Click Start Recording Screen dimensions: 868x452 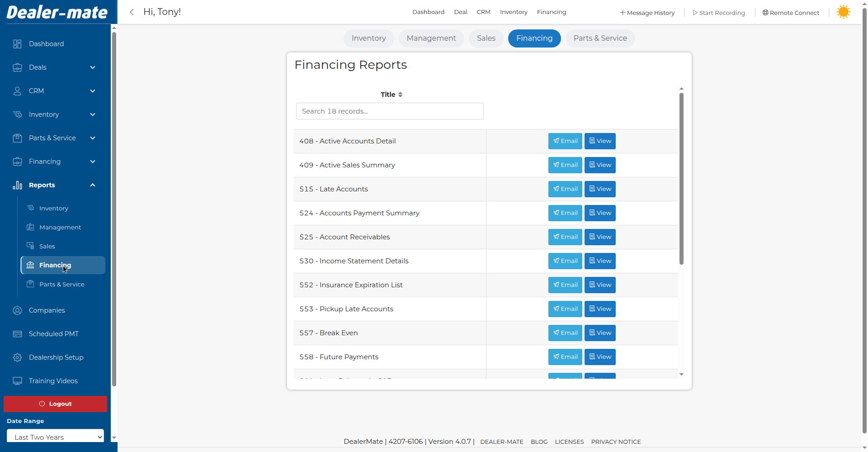(719, 13)
